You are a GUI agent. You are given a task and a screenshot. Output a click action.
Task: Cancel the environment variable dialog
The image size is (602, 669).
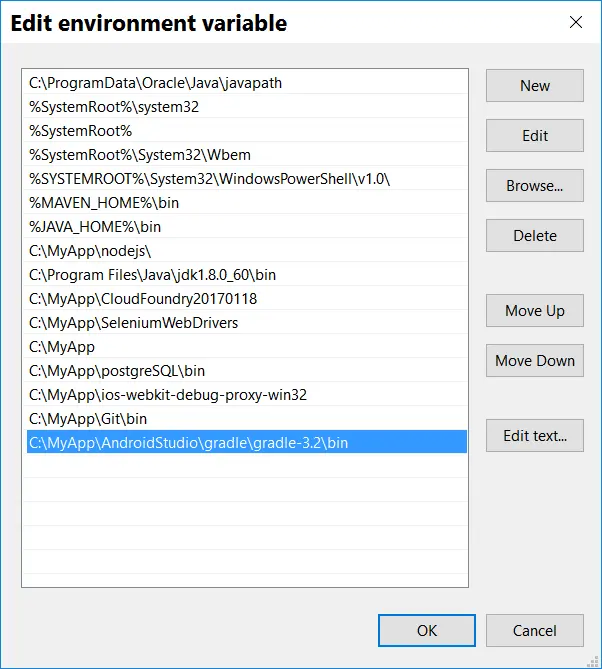[x=535, y=631]
